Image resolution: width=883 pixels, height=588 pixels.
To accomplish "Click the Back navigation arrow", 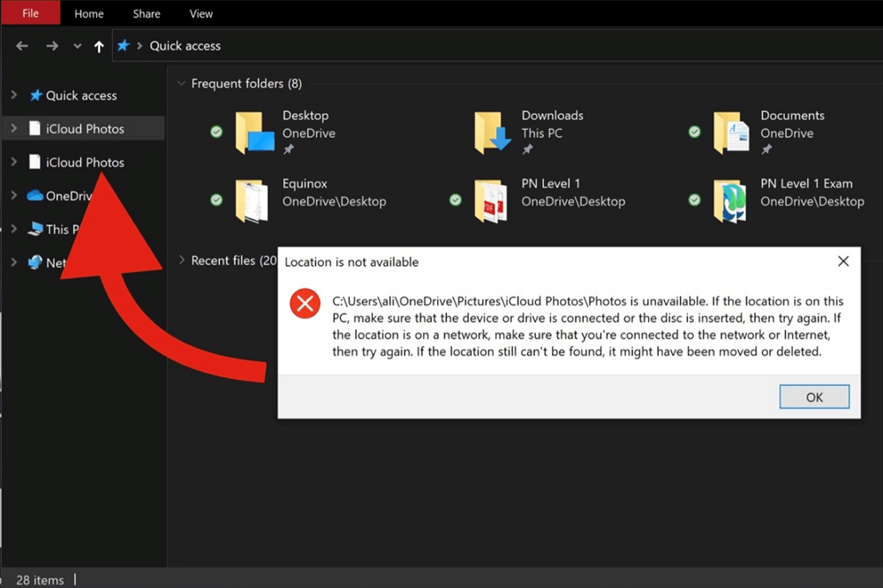I will click(x=22, y=46).
